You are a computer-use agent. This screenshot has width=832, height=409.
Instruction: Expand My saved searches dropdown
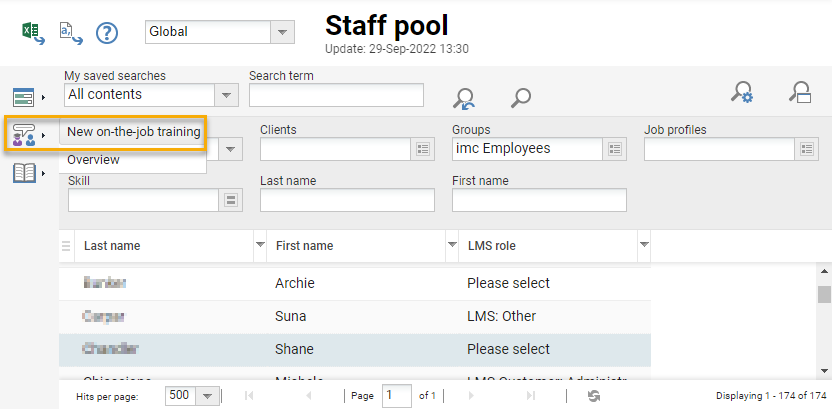click(226, 95)
